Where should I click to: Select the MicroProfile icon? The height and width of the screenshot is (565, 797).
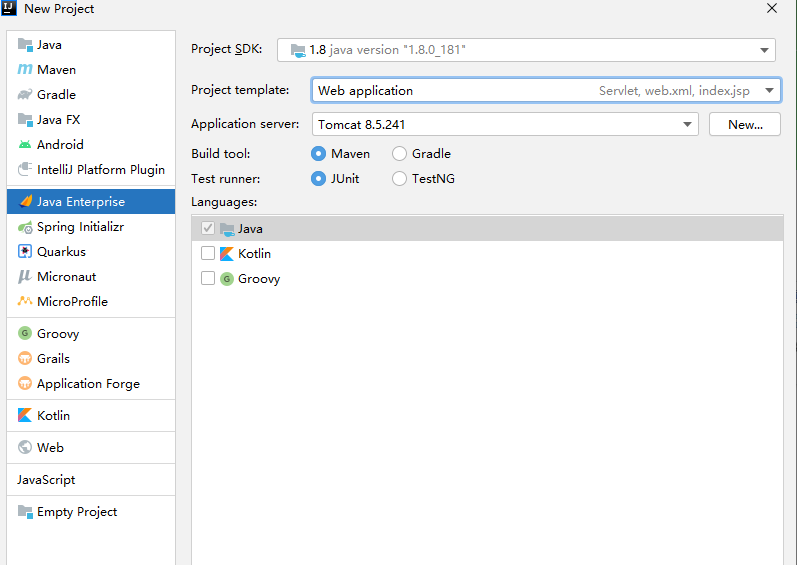click(25, 301)
